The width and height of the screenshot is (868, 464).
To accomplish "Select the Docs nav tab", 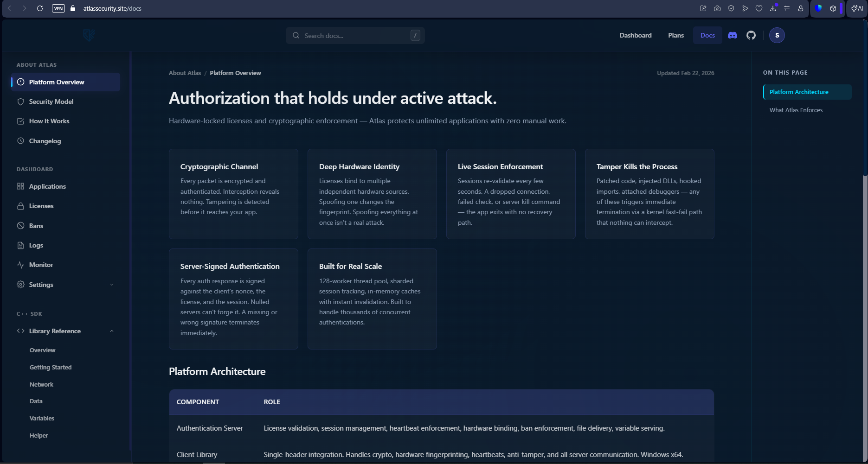I will (x=707, y=35).
